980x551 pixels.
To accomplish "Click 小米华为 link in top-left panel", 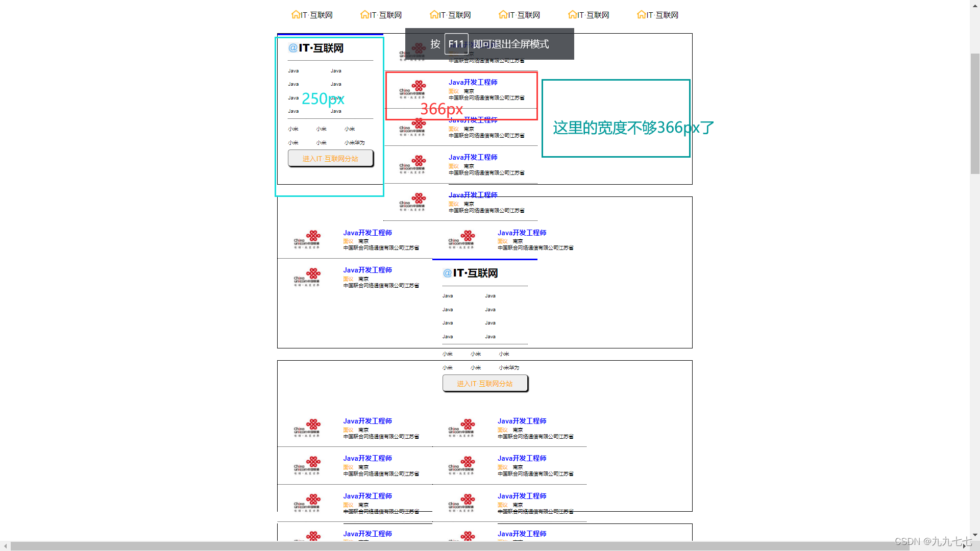I will (x=354, y=143).
